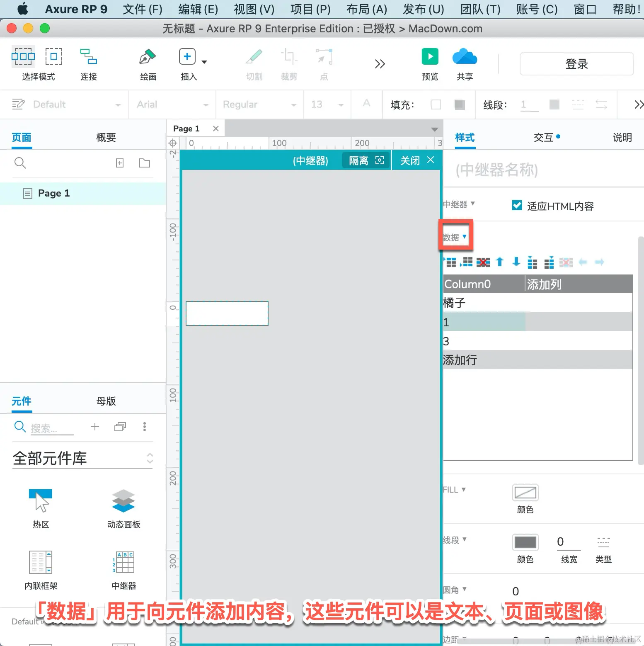Viewport: 644px width, 646px height.
Task: Click 关闭 to close repeater editing
Action: pyautogui.click(x=417, y=160)
